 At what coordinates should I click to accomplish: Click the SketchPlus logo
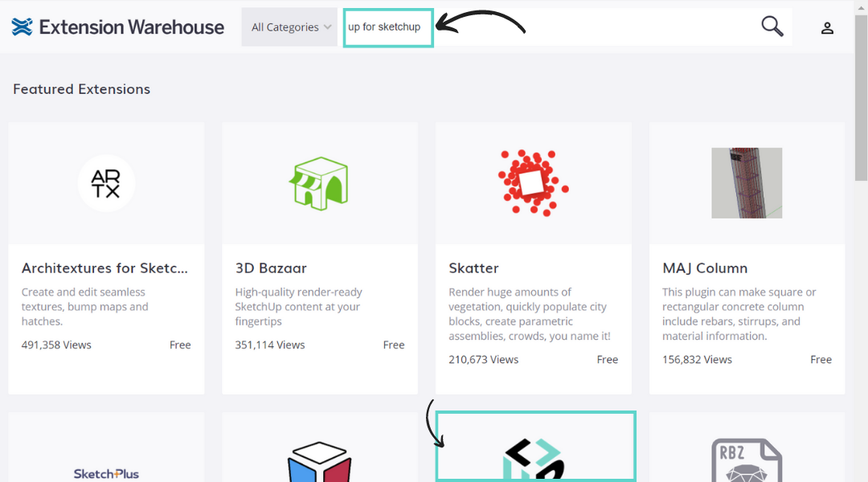(x=106, y=474)
